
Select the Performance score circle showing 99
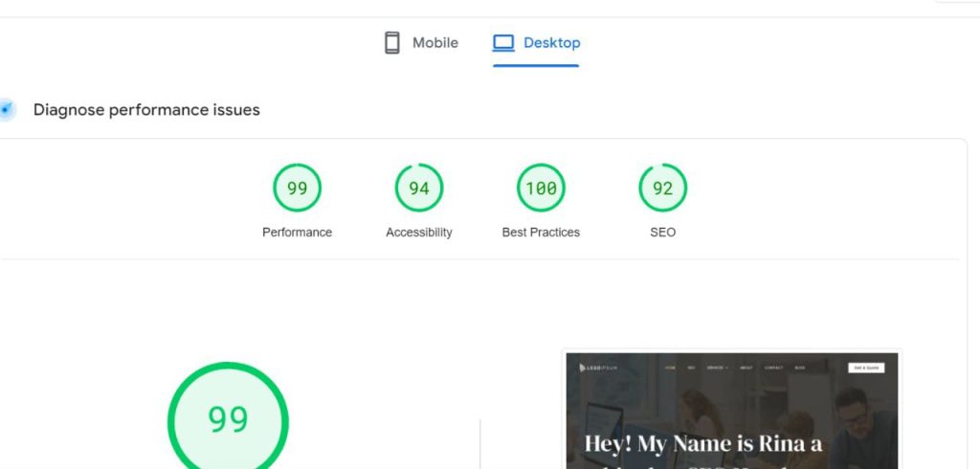[297, 189]
